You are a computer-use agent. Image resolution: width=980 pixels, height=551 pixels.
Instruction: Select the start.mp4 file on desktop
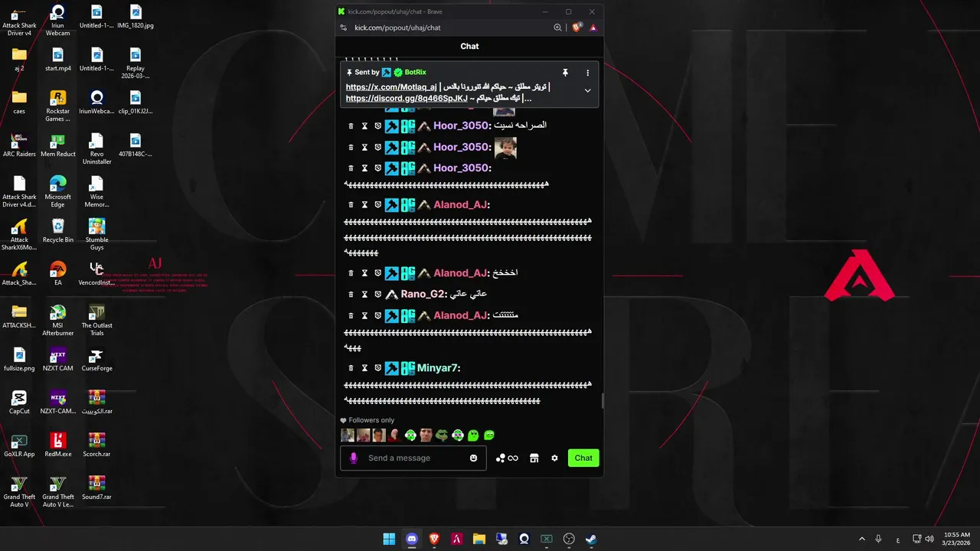tap(58, 59)
